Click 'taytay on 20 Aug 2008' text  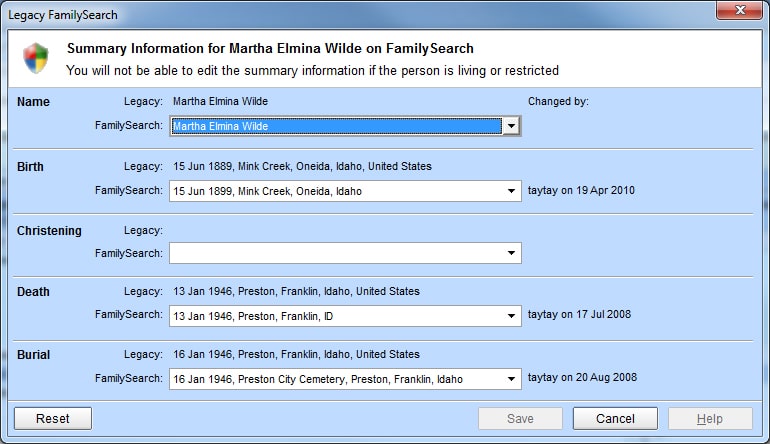click(x=582, y=377)
